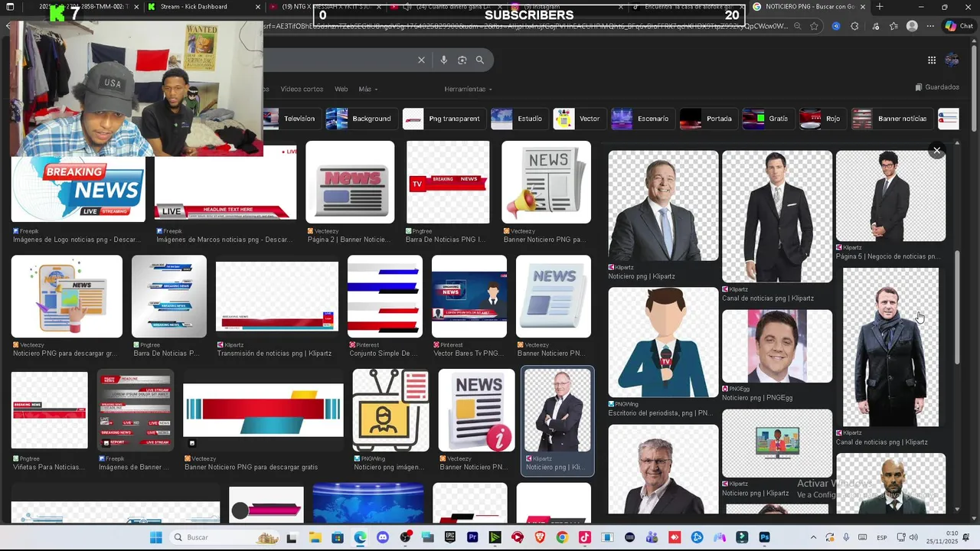Open Guardados saved items
The width and height of the screenshot is (980, 551).
coord(937,87)
